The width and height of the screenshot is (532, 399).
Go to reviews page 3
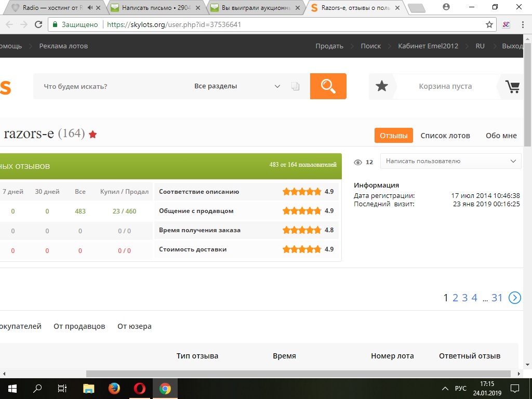pyautogui.click(x=465, y=298)
